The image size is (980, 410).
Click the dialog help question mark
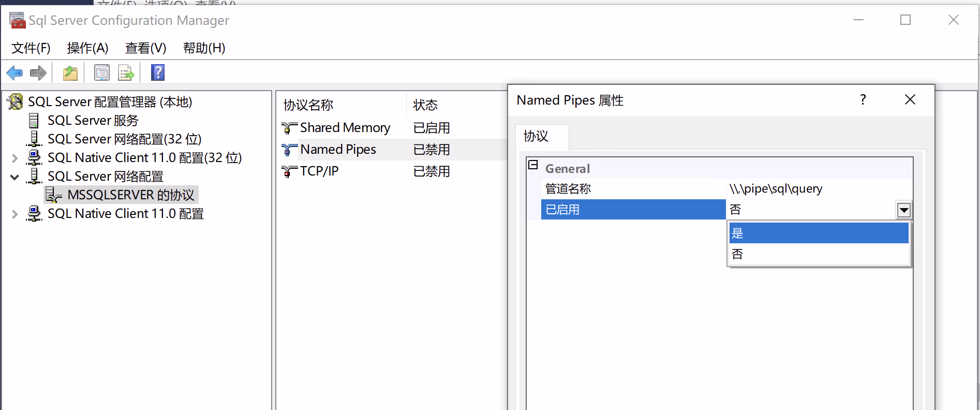(863, 99)
